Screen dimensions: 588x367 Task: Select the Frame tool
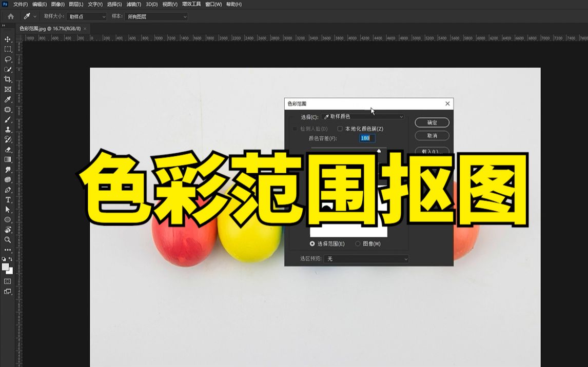(x=8, y=90)
